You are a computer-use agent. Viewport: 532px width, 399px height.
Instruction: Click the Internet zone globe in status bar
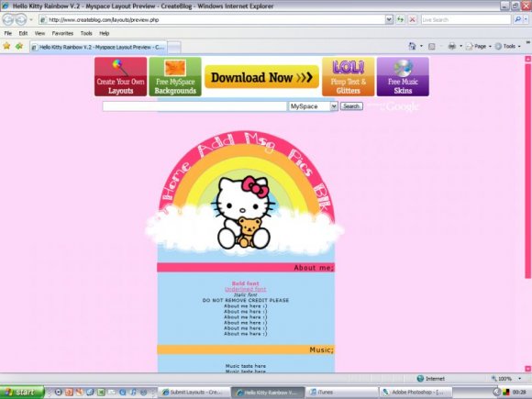[420, 378]
